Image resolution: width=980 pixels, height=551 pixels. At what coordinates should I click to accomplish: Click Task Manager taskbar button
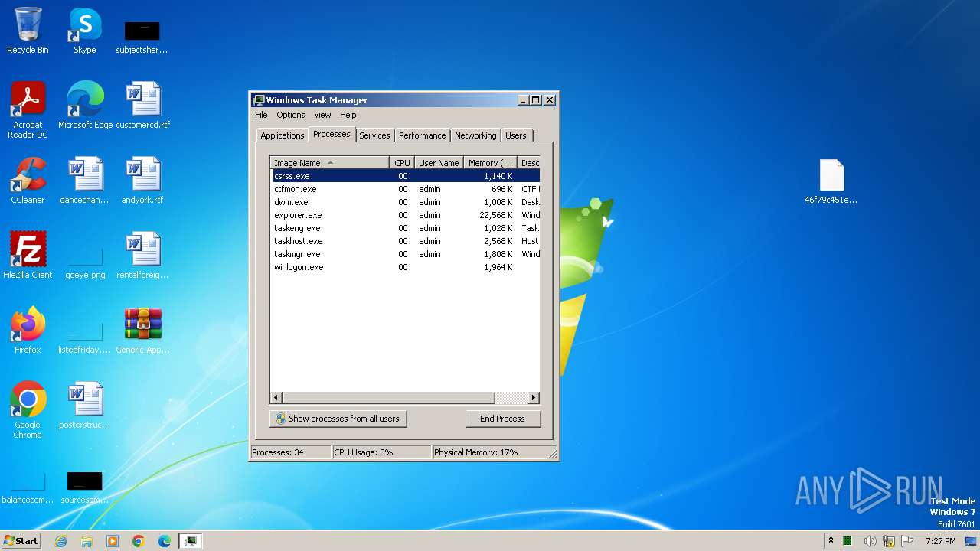(x=190, y=541)
